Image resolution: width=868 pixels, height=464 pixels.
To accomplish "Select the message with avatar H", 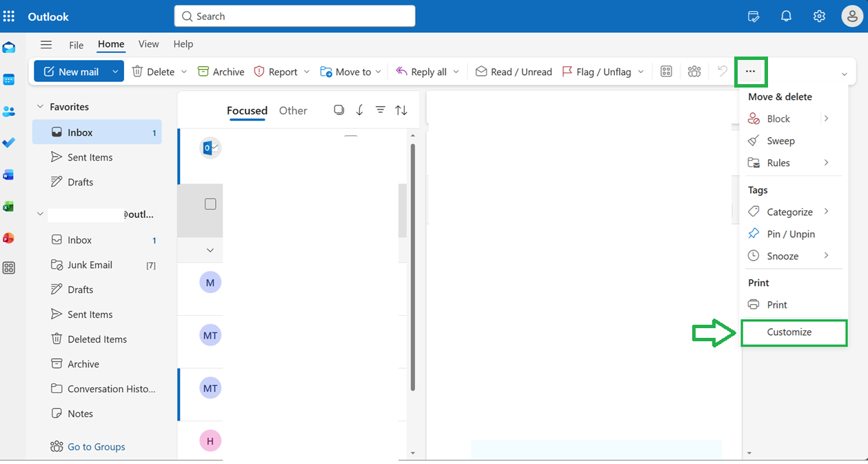I will pyautogui.click(x=210, y=441).
